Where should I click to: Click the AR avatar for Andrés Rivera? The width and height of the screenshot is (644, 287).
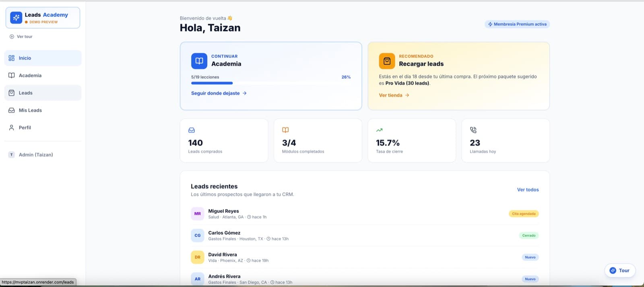pyautogui.click(x=198, y=279)
